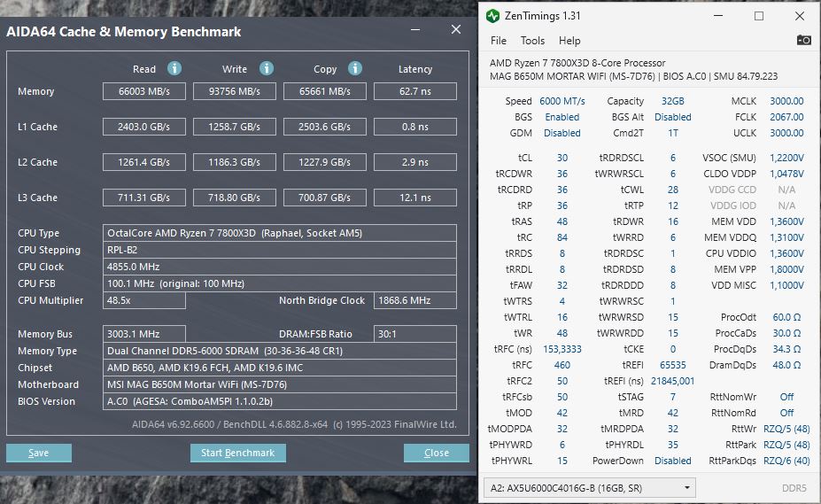Image resolution: width=821 pixels, height=504 pixels.
Task: Click L3 Cache write value 718.80 GB/s
Action: pyautogui.click(x=235, y=198)
